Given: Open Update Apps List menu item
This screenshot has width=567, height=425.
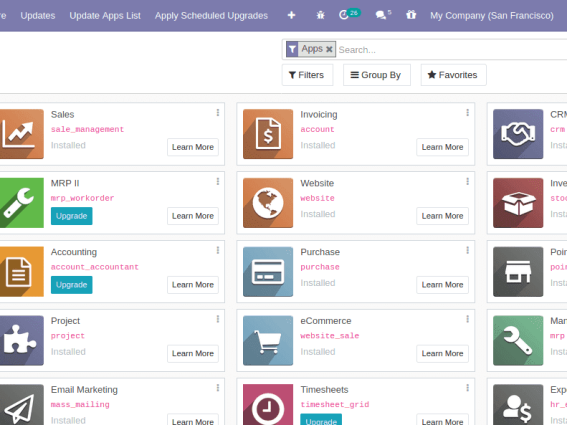Looking at the screenshot, I should pos(105,16).
